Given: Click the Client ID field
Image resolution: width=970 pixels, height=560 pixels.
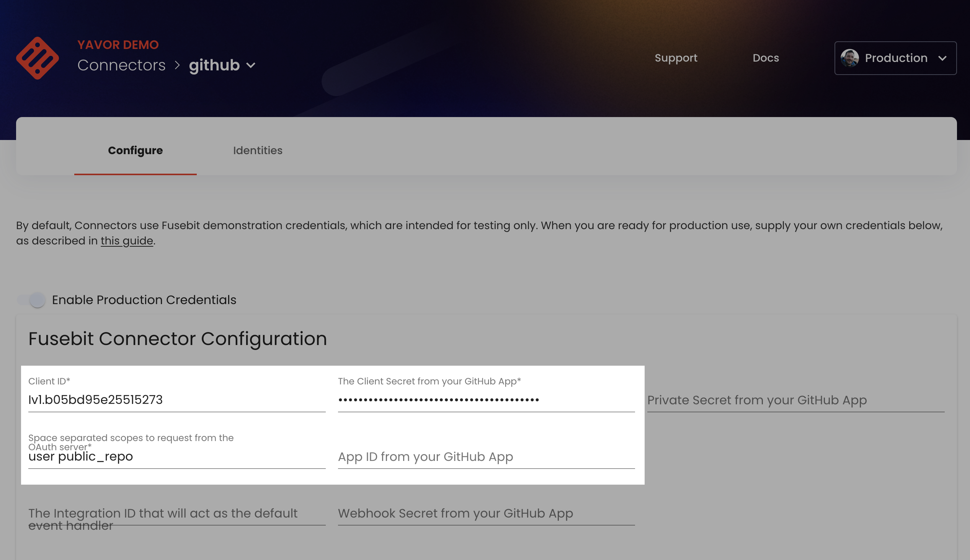Looking at the screenshot, I should [176, 400].
